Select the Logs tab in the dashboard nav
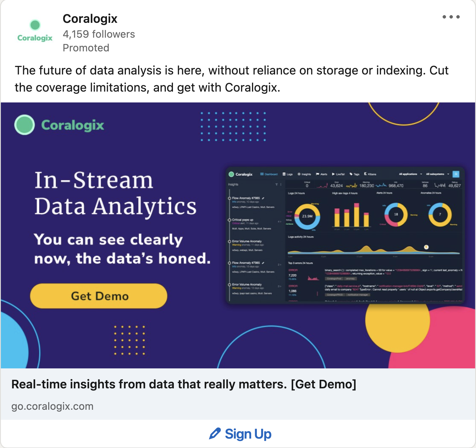Screen dimensions: 476x448 point(288,174)
